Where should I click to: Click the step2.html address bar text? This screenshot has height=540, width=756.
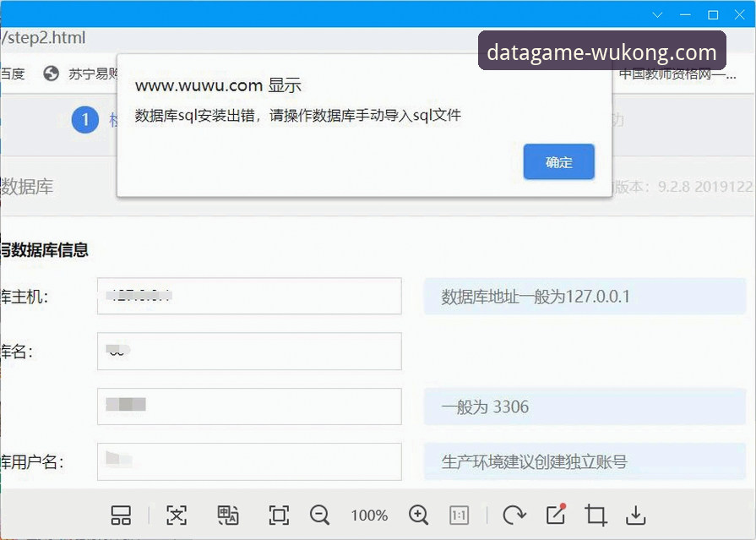click(x=43, y=38)
